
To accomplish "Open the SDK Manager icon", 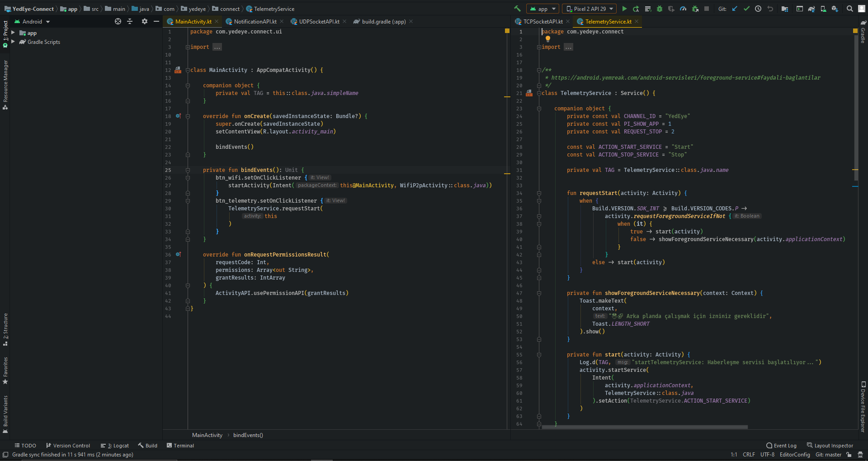I will (x=835, y=9).
